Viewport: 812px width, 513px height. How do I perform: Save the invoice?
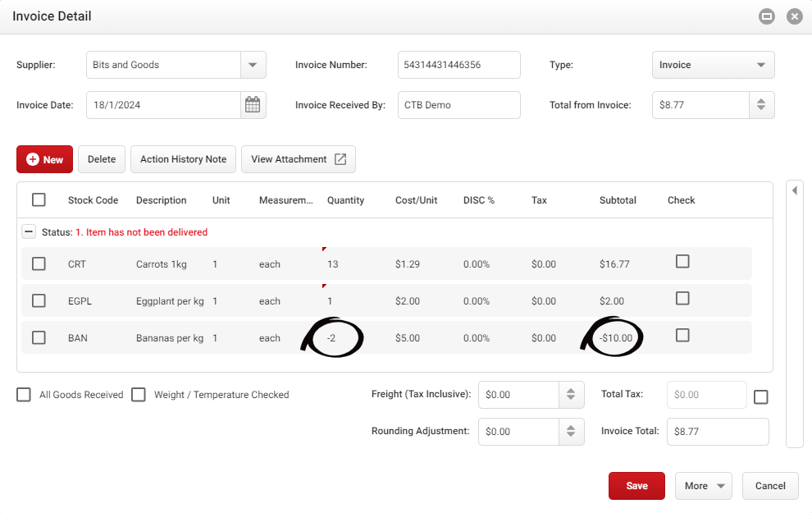[636, 485]
